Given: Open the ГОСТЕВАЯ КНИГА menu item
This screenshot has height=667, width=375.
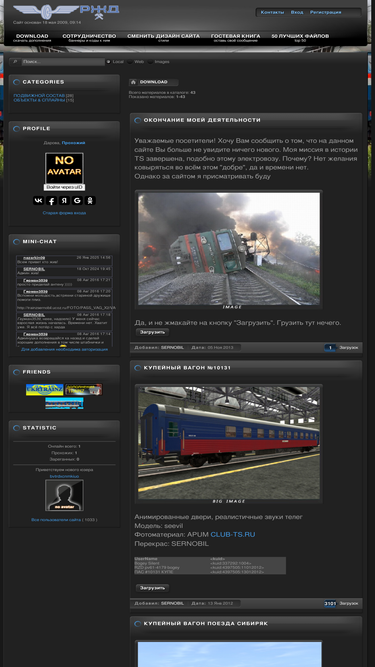Looking at the screenshot, I should [235, 37].
